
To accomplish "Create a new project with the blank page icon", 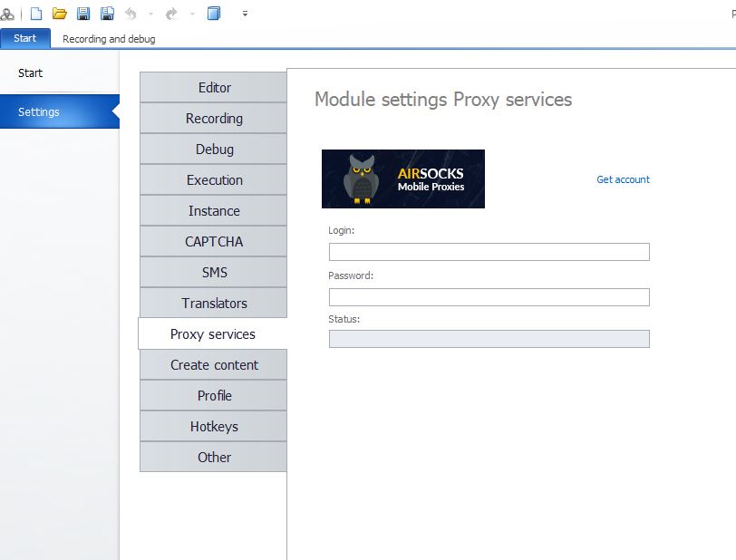I will [x=36, y=14].
